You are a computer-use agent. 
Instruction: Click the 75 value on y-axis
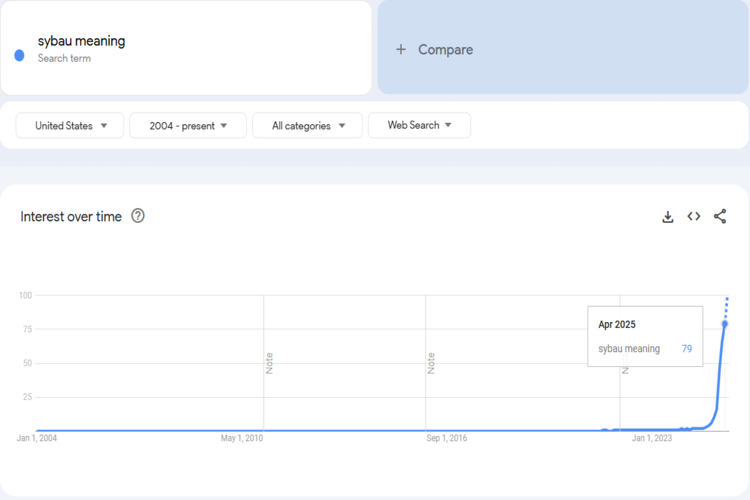27,329
